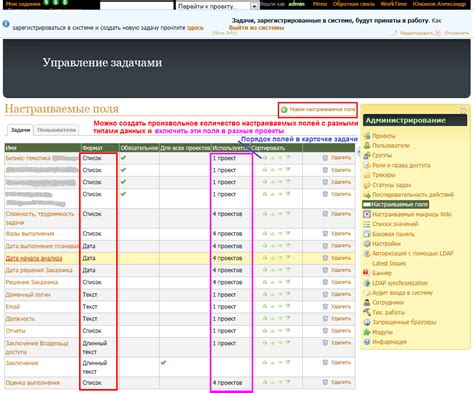
Task: Open the Дата начала анализа field
Action: tap(34, 258)
